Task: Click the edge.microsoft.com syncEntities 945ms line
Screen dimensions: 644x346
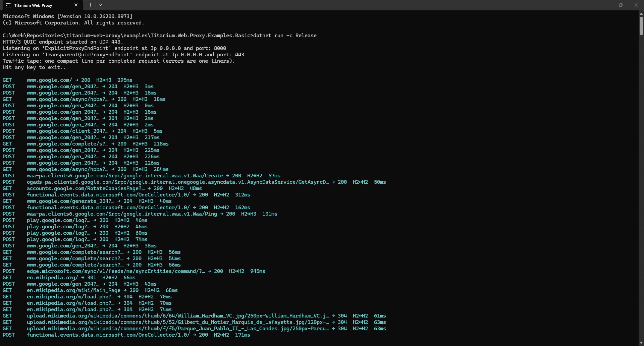Action: [134, 271]
